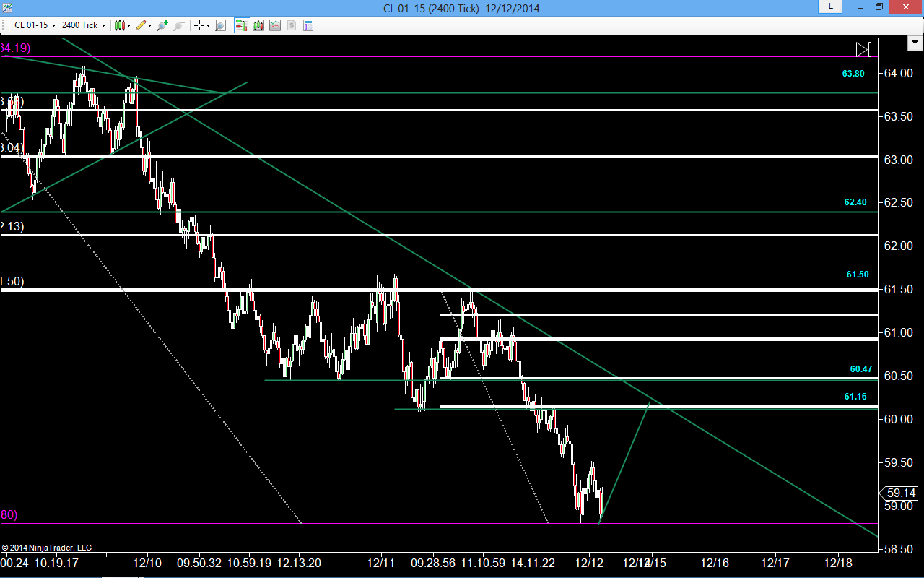Toggle the chart trader panel button

pos(242,25)
